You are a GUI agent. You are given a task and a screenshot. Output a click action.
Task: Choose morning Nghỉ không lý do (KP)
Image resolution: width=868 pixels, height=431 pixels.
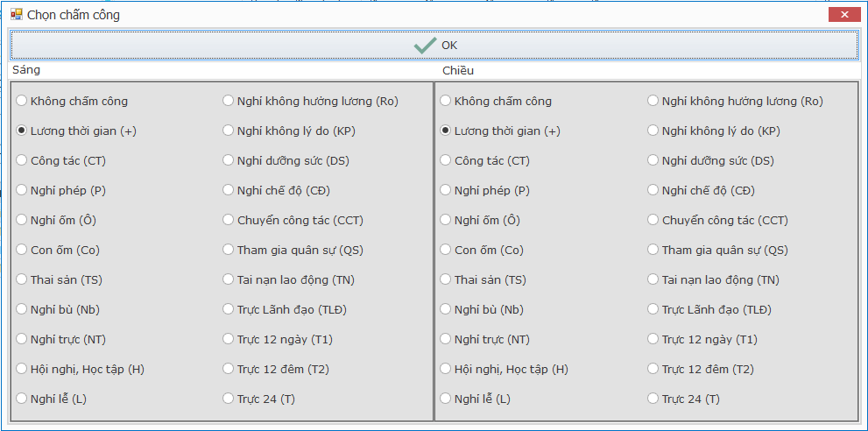(x=289, y=131)
